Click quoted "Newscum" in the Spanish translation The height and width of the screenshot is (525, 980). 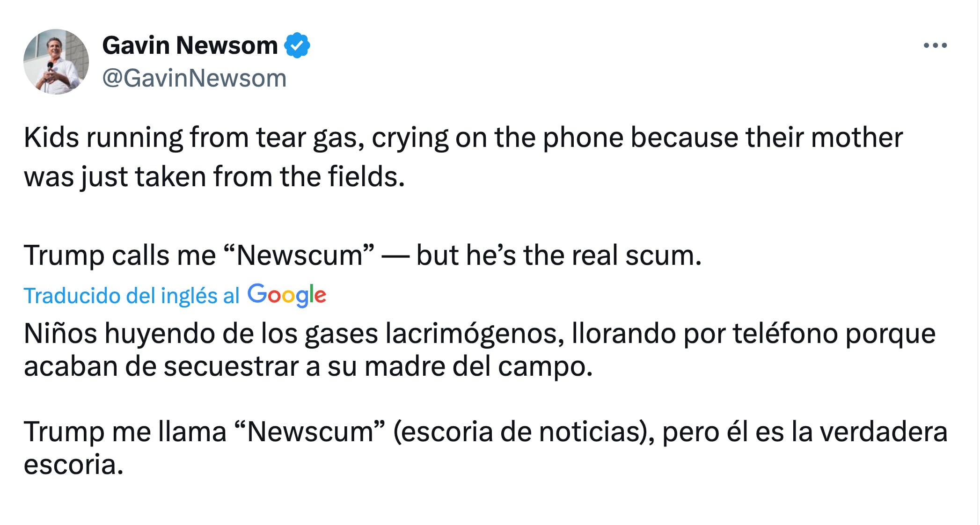point(309,431)
